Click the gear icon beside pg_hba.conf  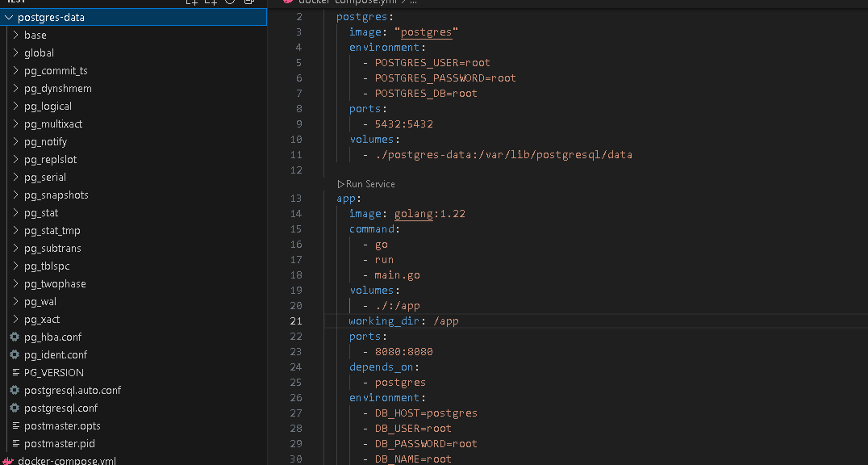click(15, 337)
